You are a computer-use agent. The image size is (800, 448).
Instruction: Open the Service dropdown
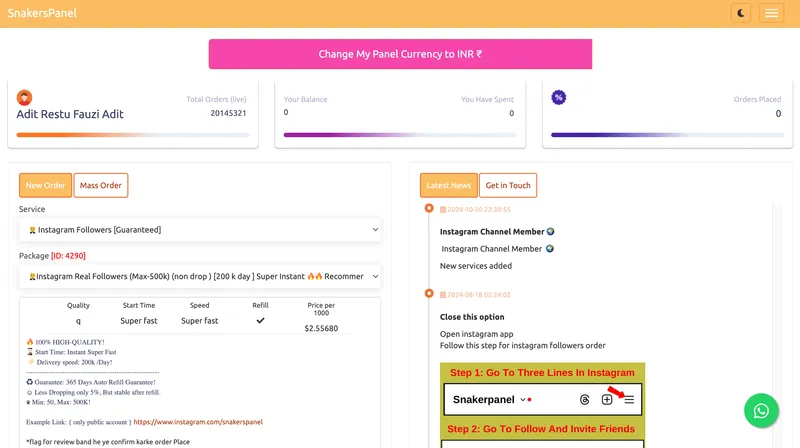pos(200,230)
